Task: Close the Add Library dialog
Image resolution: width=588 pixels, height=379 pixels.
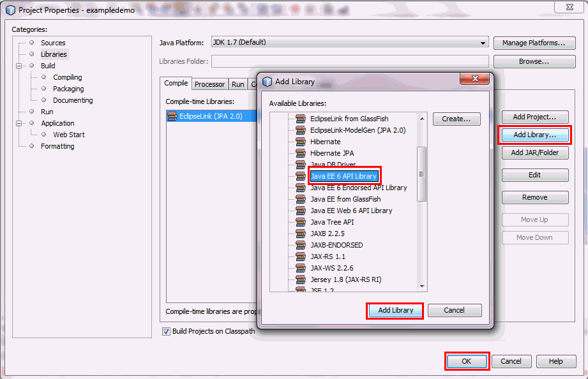Action: pos(475,78)
